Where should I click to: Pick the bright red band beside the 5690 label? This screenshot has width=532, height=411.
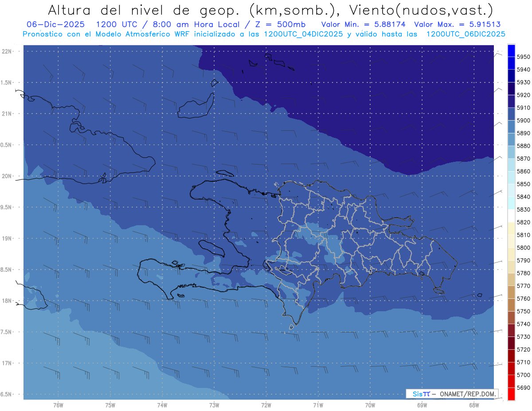[511, 393]
